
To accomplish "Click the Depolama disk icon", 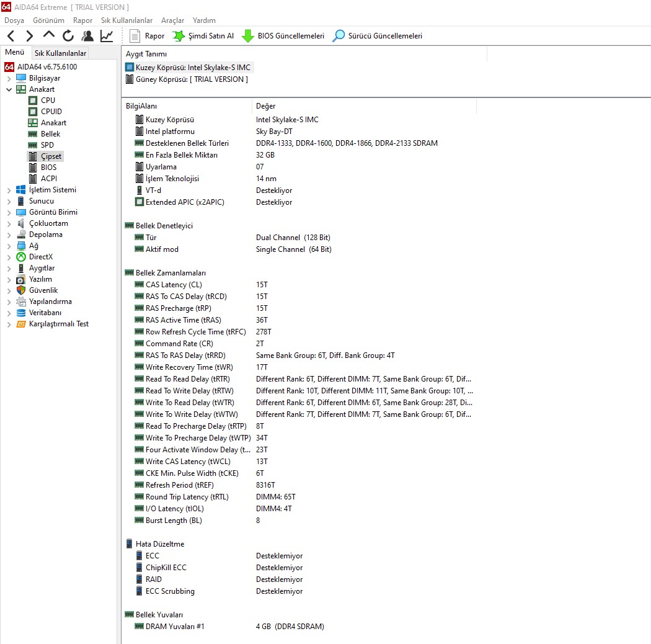I will click(x=20, y=235).
